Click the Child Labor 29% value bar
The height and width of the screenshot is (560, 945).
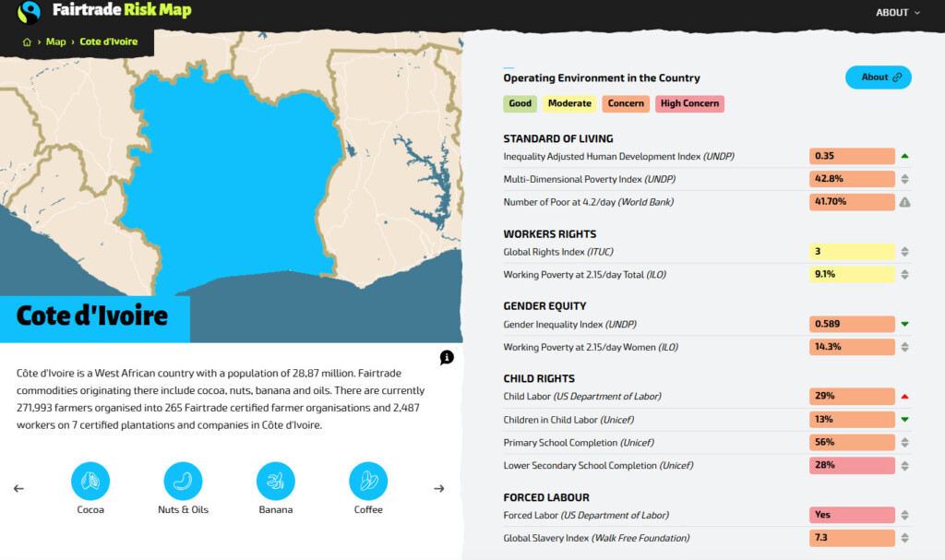click(852, 397)
